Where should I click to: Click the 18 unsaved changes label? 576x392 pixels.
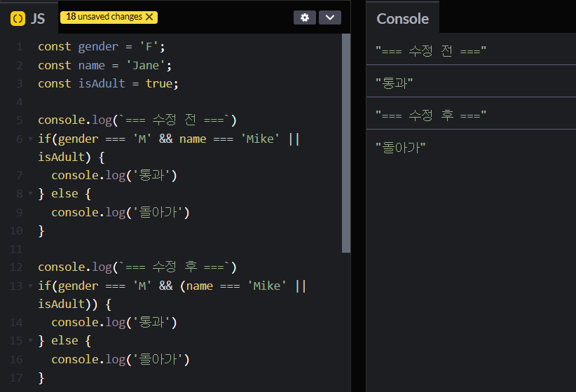(x=104, y=17)
